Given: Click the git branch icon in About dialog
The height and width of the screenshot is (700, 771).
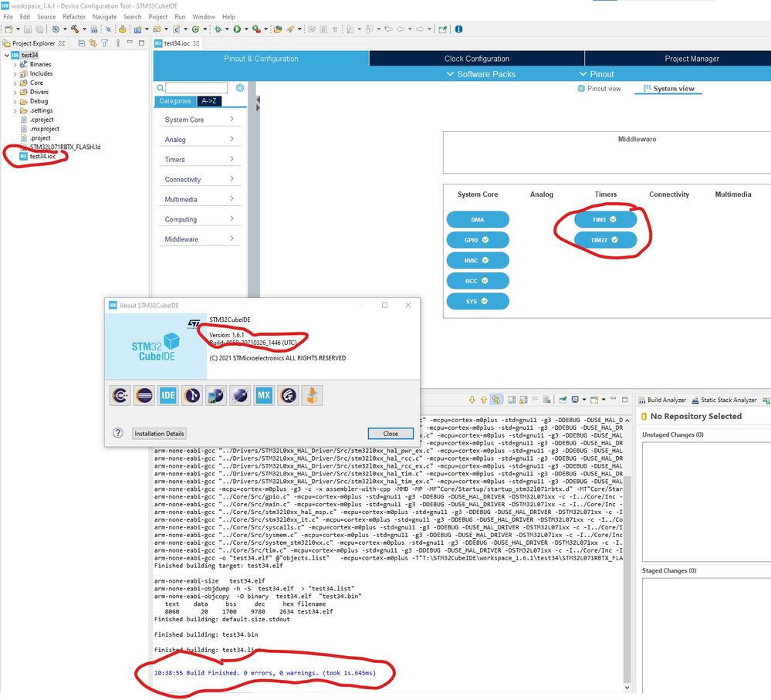Looking at the screenshot, I should click(x=192, y=395).
